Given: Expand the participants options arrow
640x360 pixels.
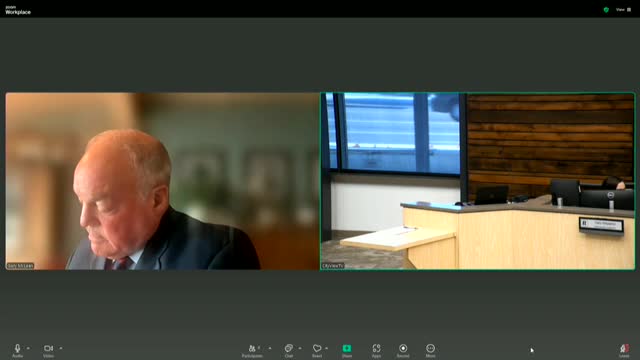Looking at the screenshot, I should 270,348.
